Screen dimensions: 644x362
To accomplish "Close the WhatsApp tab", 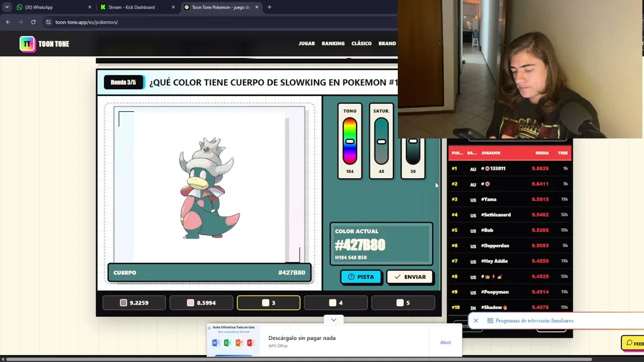I will point(90,7).
